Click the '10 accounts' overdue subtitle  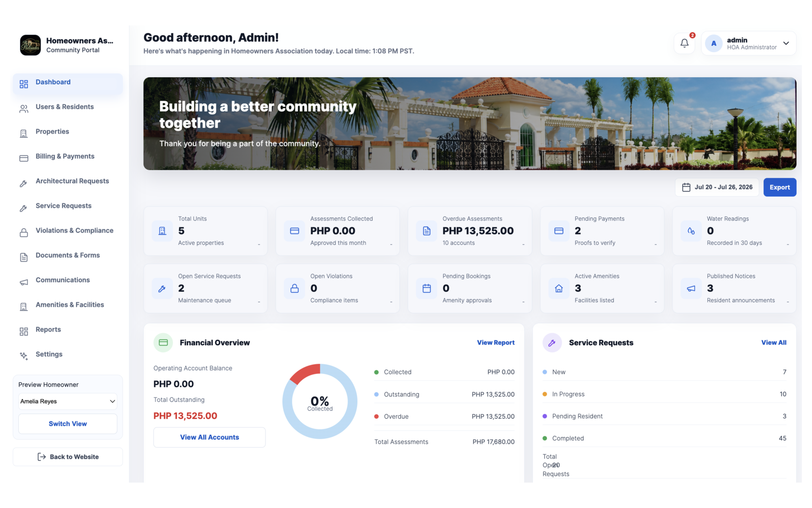459,243
